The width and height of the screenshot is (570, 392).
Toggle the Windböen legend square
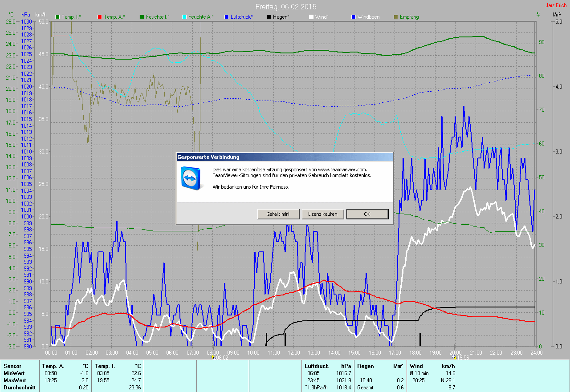tap(353, 17)
